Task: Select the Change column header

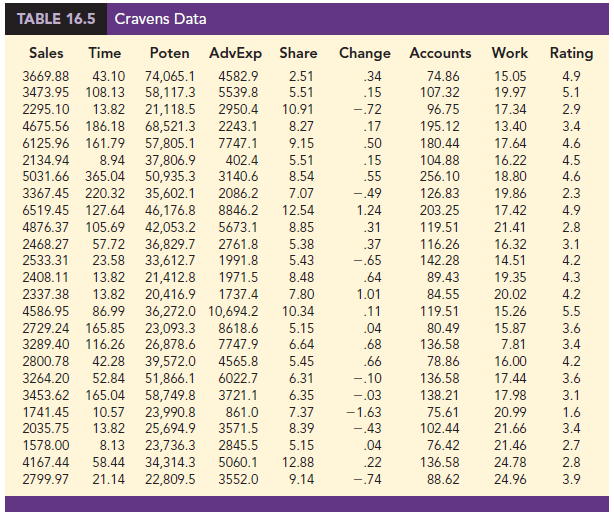Action: pos(364,52)
